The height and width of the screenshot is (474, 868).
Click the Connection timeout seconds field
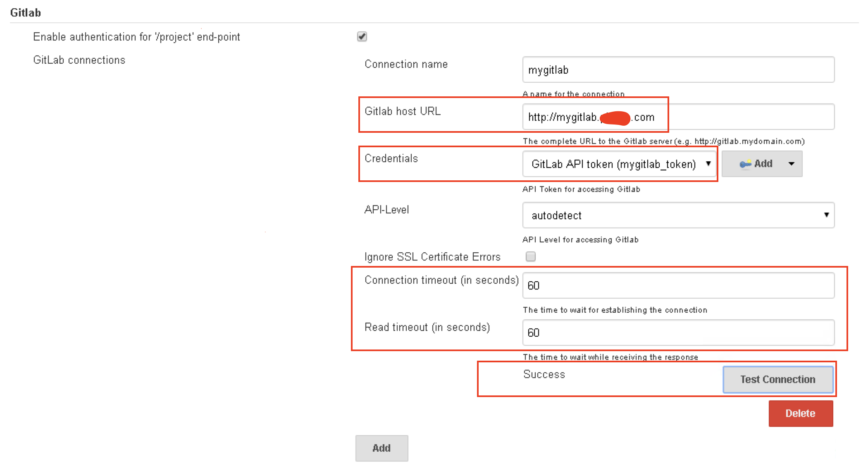coord(678,285)
